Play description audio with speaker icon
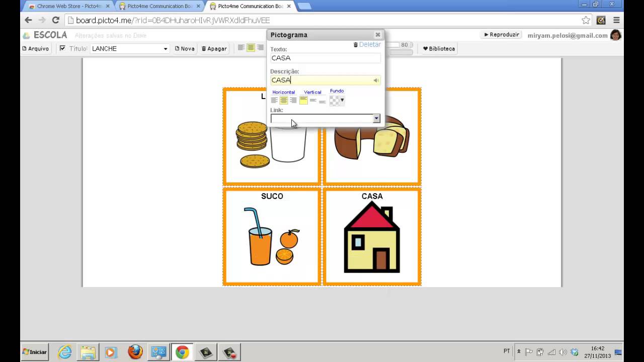The image size is (644, 362). [375, 80]
